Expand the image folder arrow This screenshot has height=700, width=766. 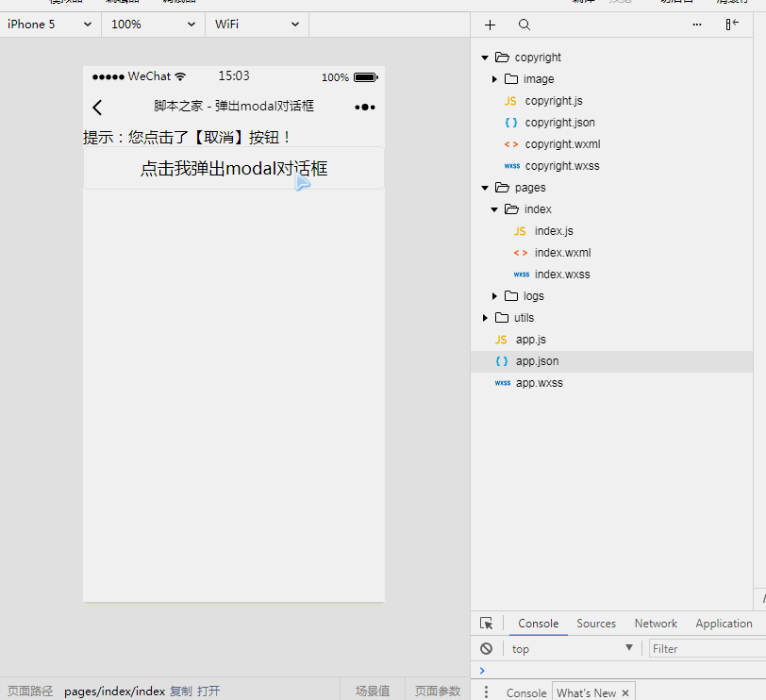click(494, 79)
